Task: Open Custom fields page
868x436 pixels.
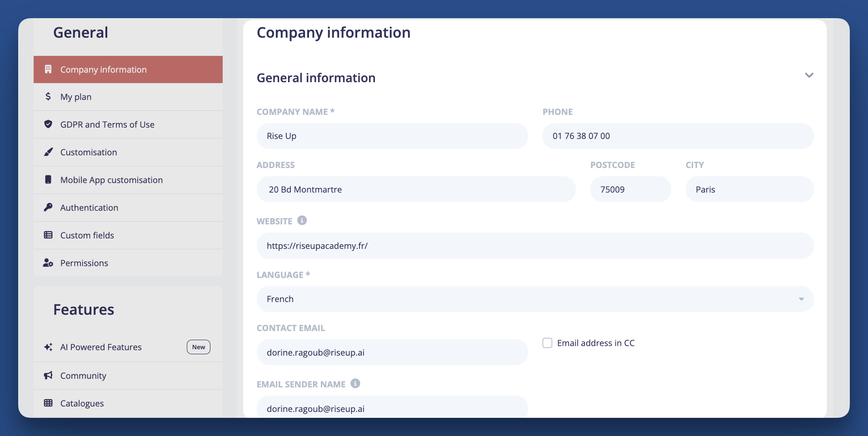Action: point(128,235)
